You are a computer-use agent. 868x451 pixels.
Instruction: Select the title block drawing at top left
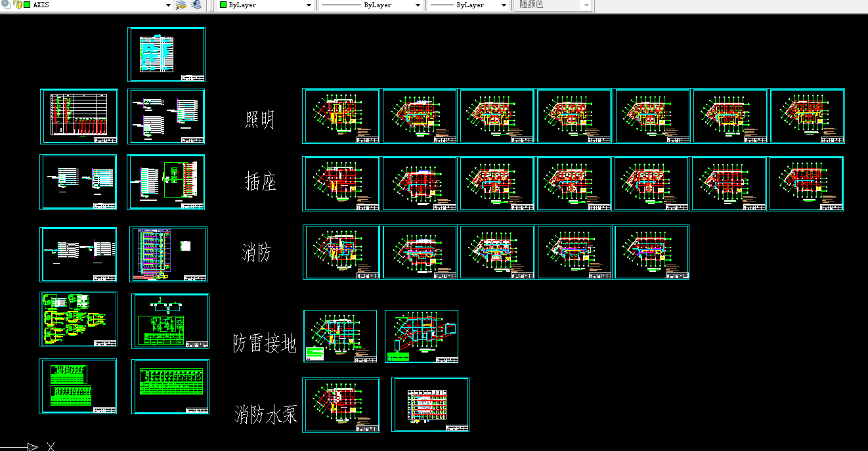pos(166,54)
